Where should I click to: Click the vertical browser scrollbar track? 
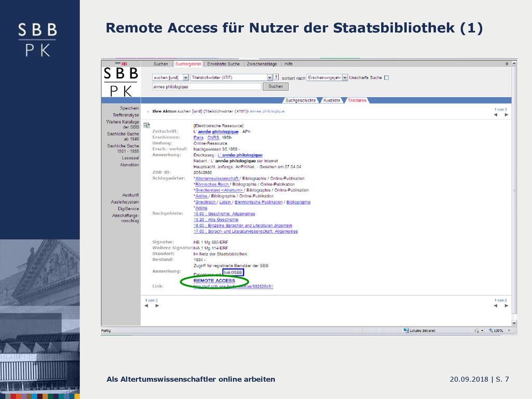pyautogui.click(x=514, y=193)
